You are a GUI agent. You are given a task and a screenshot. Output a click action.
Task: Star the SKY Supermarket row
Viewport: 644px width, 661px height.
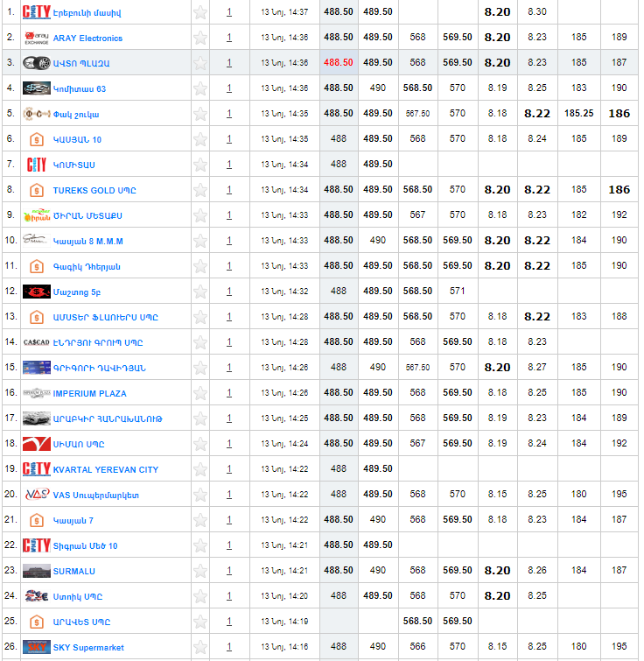click(200, 647)
